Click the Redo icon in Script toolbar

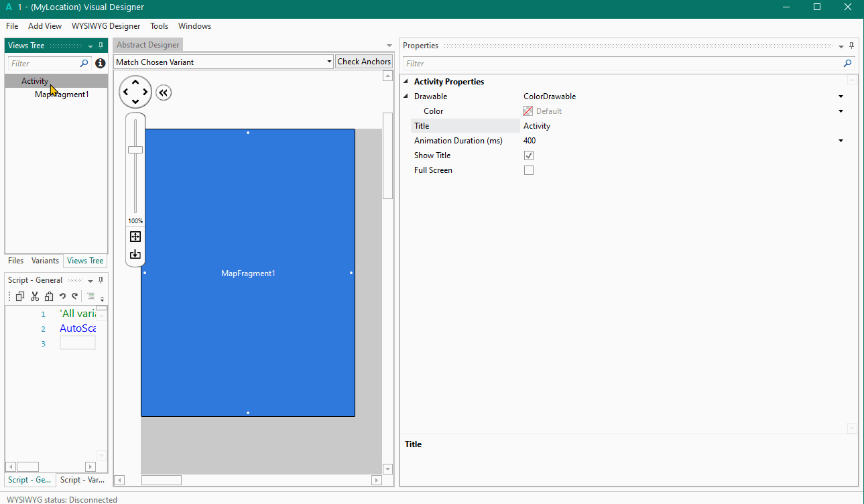[75, 296]
